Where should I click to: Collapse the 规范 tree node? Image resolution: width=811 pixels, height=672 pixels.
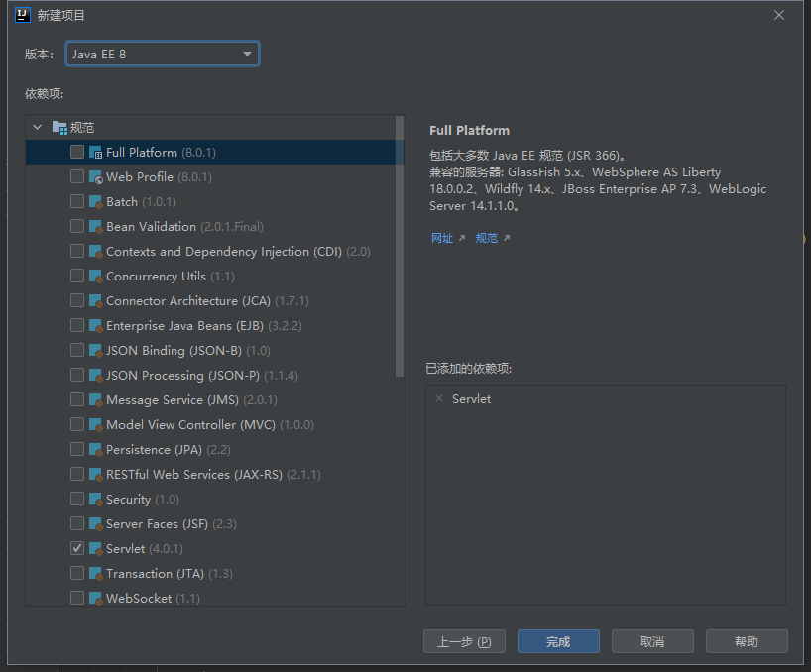pyautogui.click(x=38, y=127)
